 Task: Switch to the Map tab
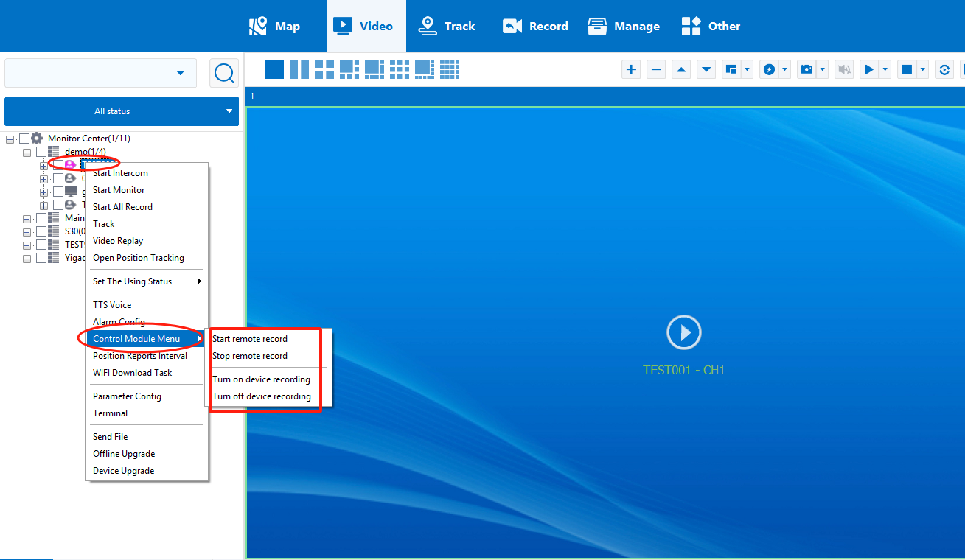274,26
